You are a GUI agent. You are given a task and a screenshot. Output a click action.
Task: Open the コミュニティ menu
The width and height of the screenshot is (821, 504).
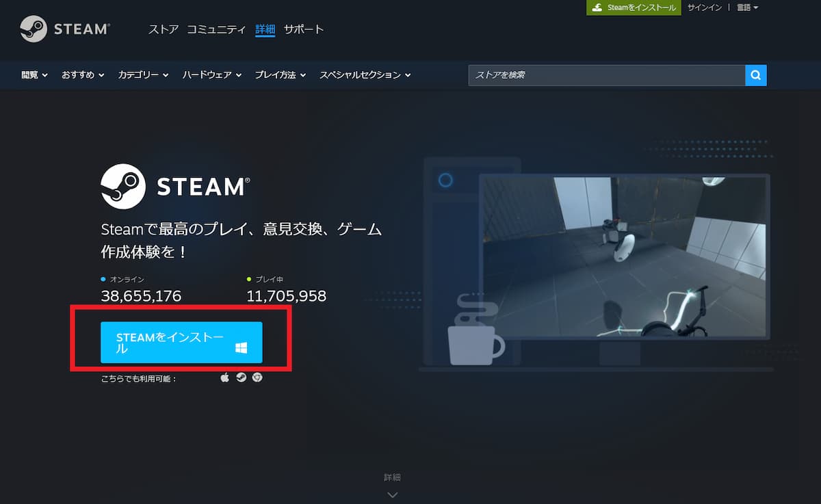(x=216, y=29)
